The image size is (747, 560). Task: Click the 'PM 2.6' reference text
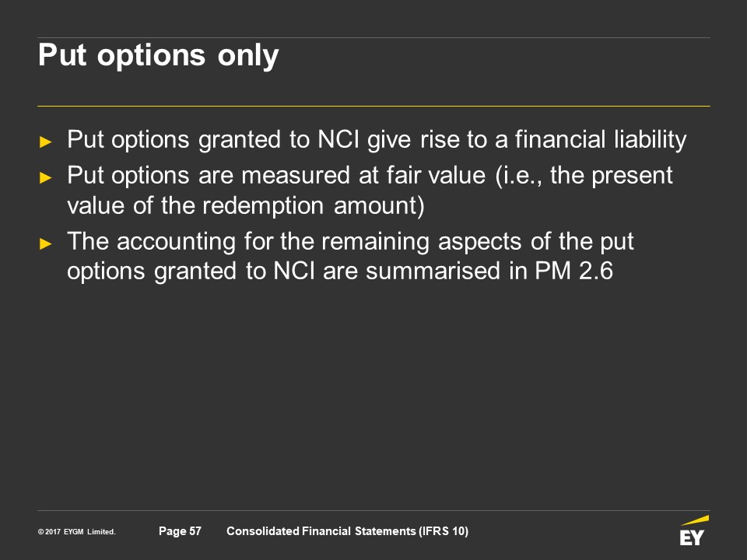tap(578, 274)
